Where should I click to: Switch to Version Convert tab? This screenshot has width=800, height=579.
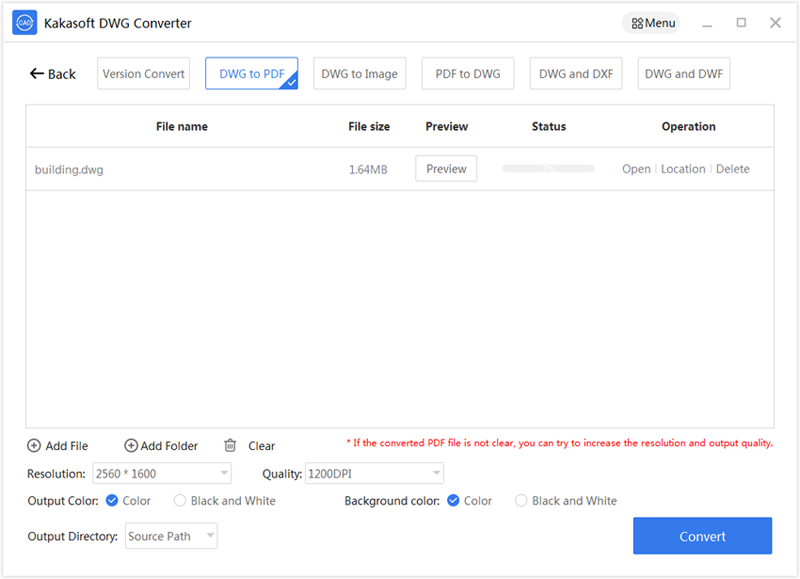pyautogui.click(x=143, y=73)
